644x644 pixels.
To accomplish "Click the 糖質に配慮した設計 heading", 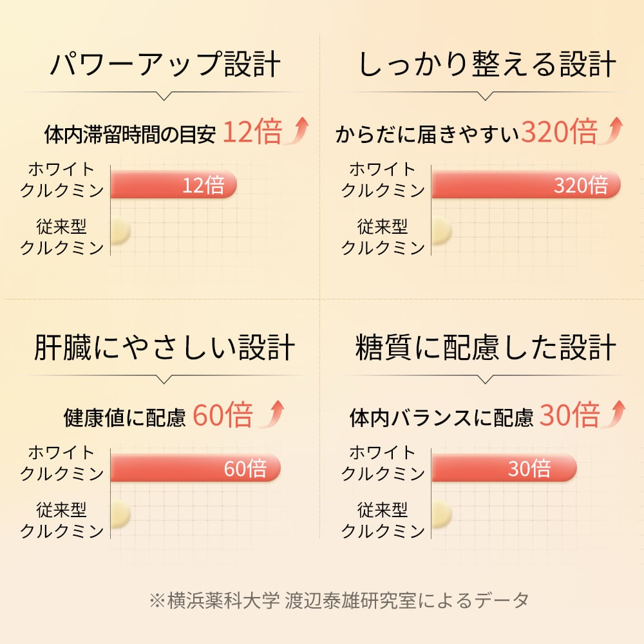I will [x=486, y=348].
